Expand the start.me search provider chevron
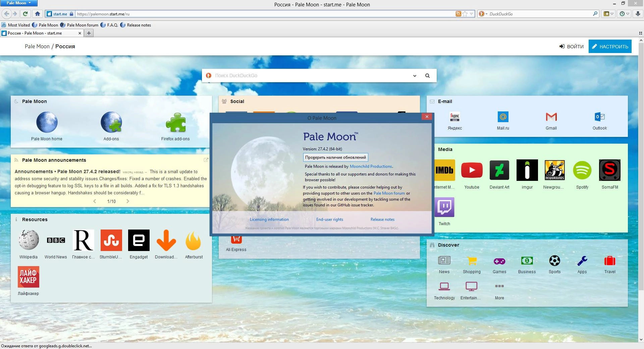The width and height of the screenshot is (644, 349). [415, 76]
